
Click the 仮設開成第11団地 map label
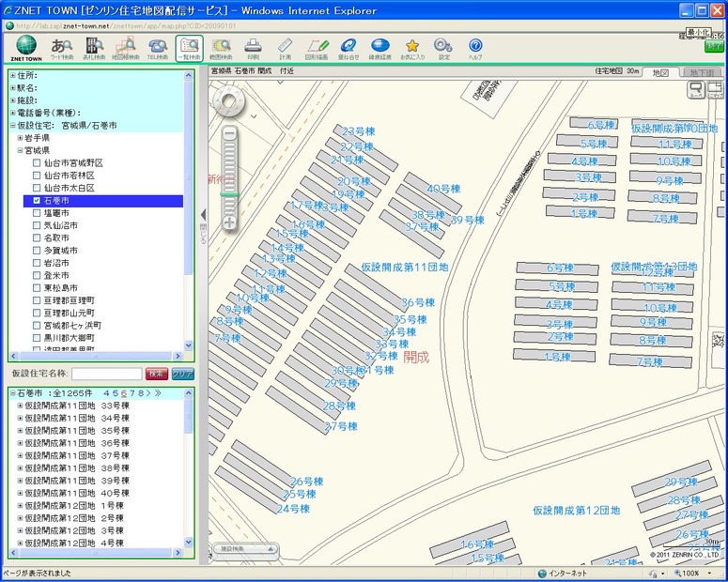[405, 268]
